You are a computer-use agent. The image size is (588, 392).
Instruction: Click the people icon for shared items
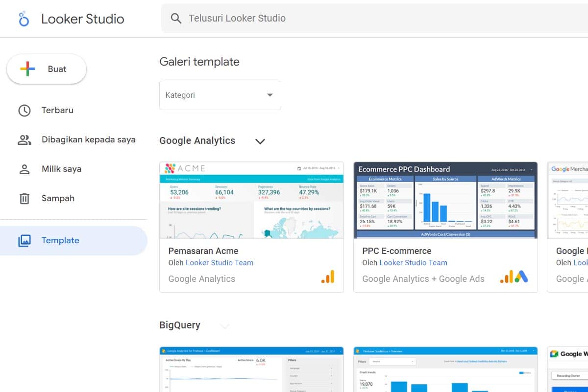[x=24, y=140]
